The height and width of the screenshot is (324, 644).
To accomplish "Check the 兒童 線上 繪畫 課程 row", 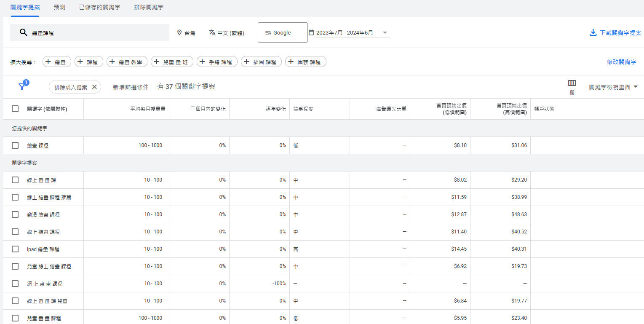I will [15, 266].
